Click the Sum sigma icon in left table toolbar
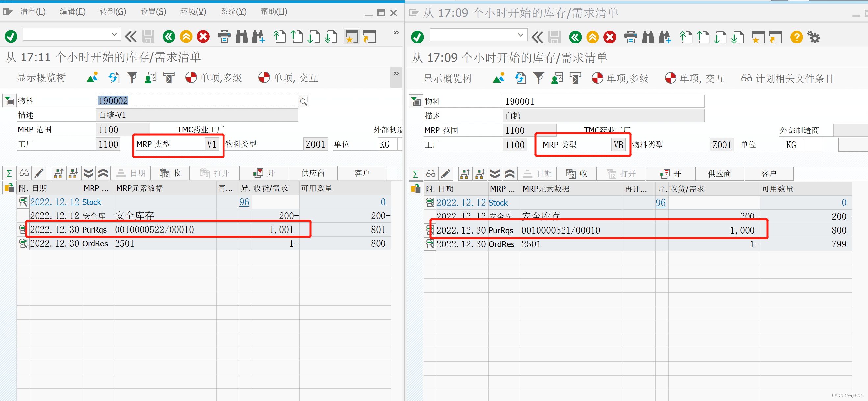This screenshot has height=401, width=868. 9,173
